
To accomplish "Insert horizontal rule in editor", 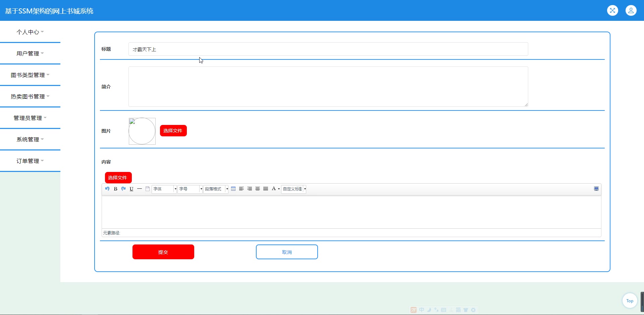I will pos(140,189).
